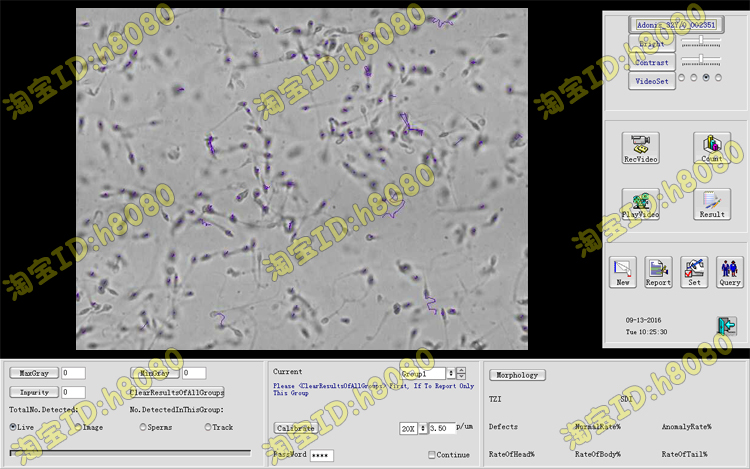Screen dimensions: 750x469
Task: Launch PlayVideo playback icon
Action: [x=640, y=204]
